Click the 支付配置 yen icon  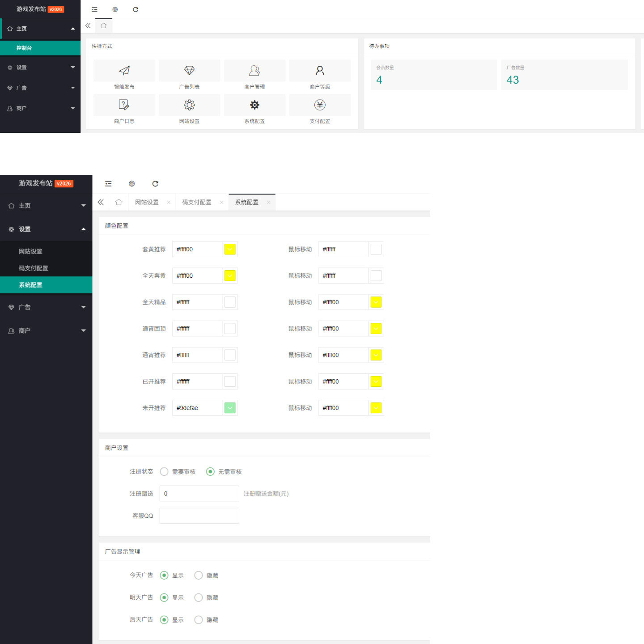tap(320, 105)
